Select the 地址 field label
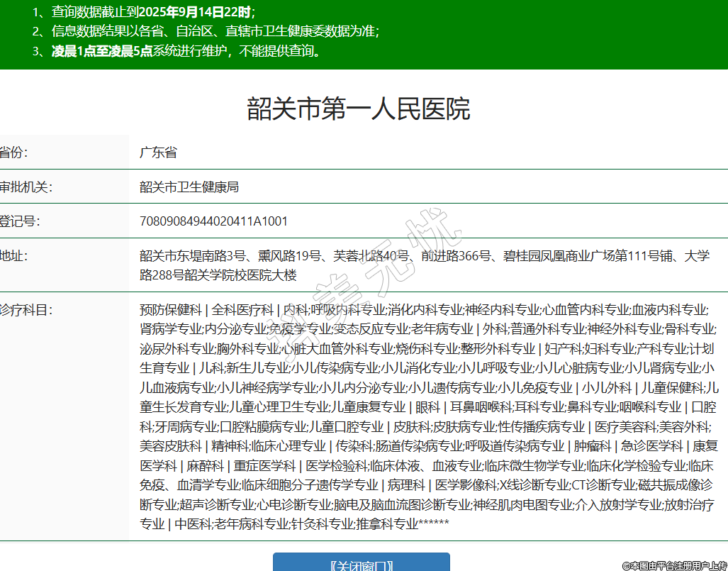The height and width of the screenshot is (571, 728). point(14,256)
